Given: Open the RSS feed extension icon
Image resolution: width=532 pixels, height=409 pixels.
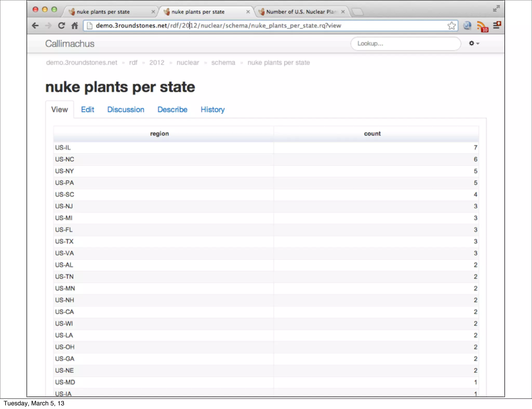Looking at the screenshot, I should pos(482,26).
